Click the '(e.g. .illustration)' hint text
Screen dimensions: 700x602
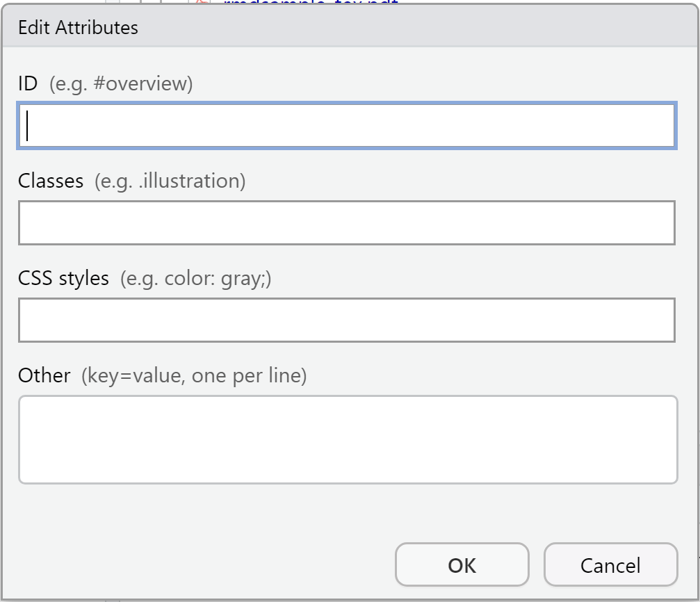point(170,181)
